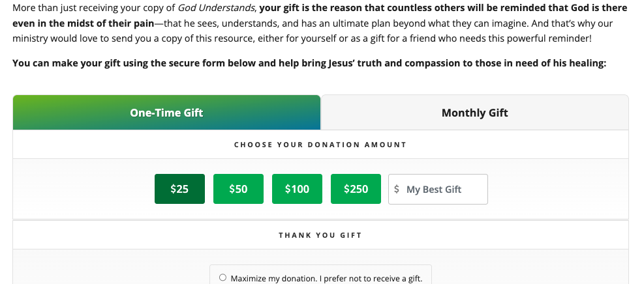This screenshot has height=284, width=644.
Task: Click the $250 donation button
Action: coord(356,189)
